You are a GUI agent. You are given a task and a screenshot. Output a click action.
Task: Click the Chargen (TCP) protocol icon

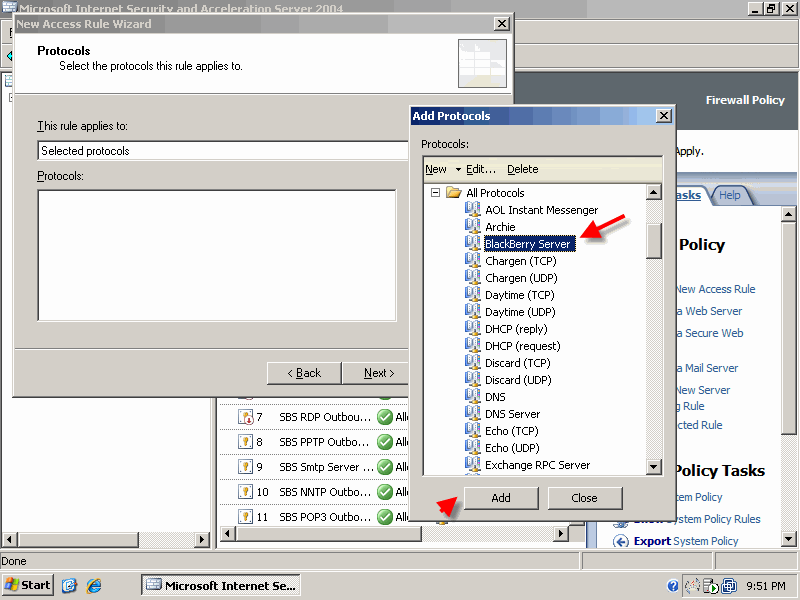[x=472, y=260]
